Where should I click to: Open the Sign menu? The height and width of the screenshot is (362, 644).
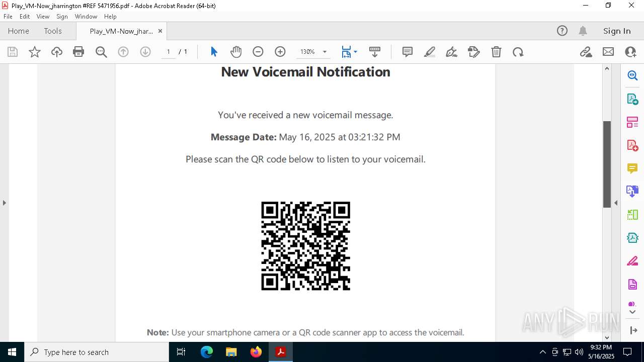[62, 17]
